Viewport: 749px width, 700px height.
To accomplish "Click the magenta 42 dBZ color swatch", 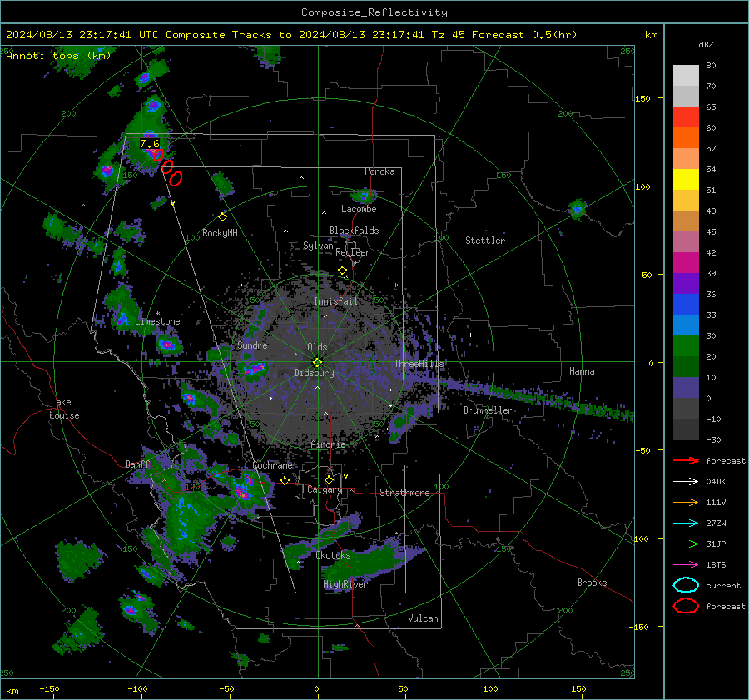I will click(686, 262).
